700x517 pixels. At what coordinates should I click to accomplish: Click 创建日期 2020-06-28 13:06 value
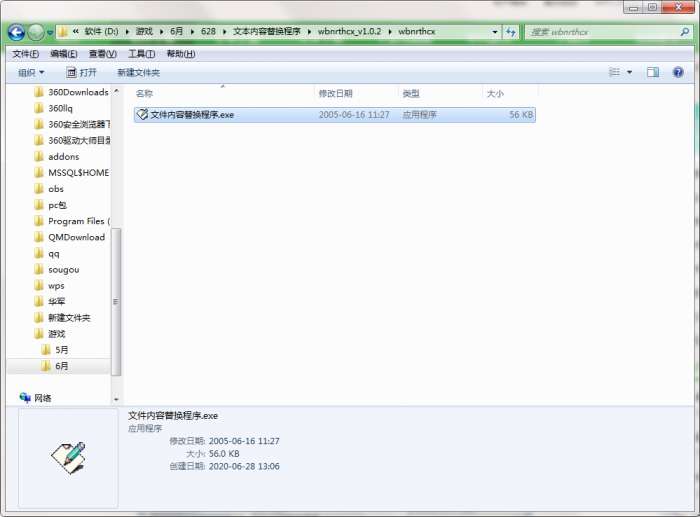tap(244, 467)
